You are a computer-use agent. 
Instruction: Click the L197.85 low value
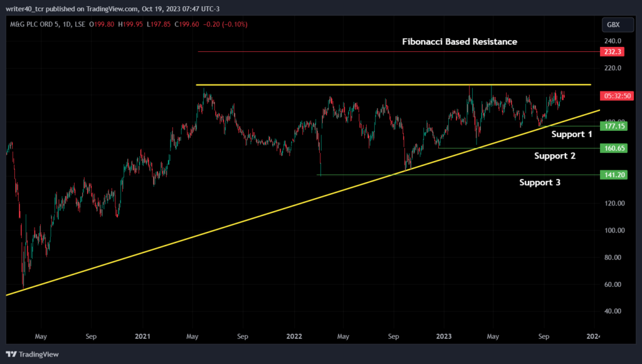159,24
